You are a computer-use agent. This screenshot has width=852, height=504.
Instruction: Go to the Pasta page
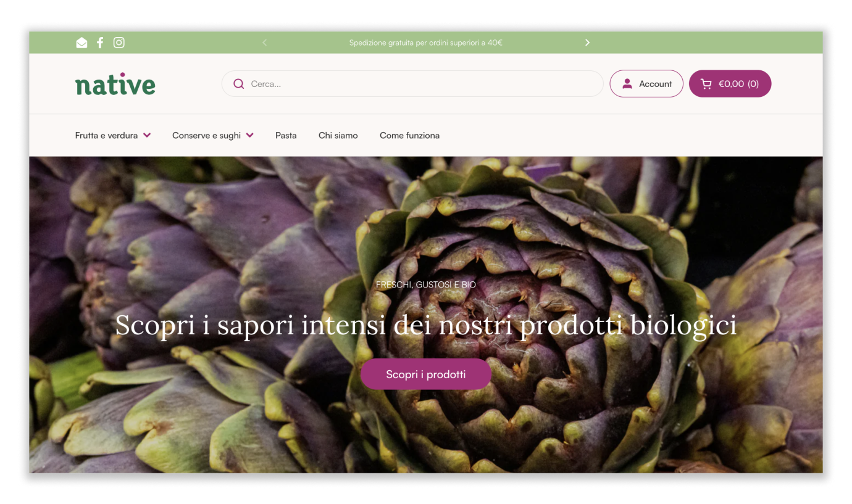286,135
